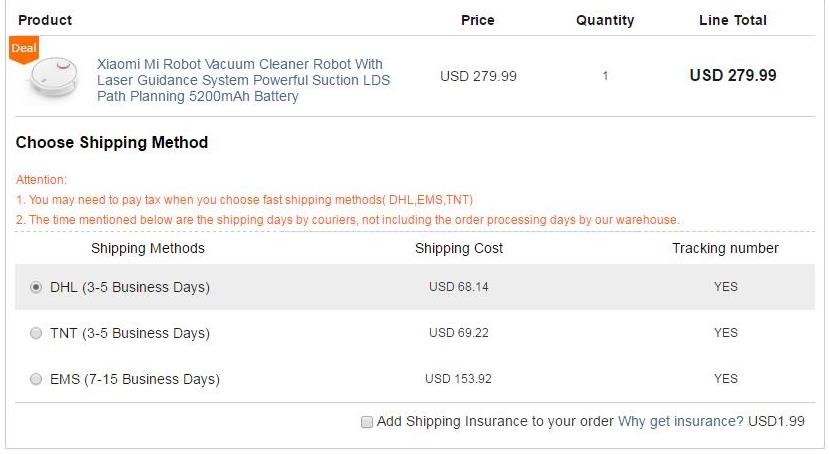Enable the Add Shipping Insurance checkbox
The width and height of the screenshot is (829, 454).
click(367, 422)
